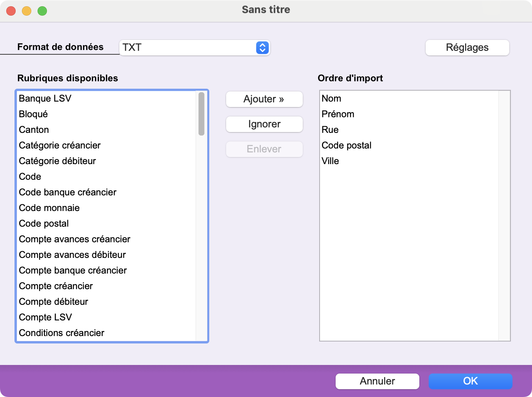532x397 pixels.
Task: Select the Code field in Rubriques disponibles
Action: [106, 177]
